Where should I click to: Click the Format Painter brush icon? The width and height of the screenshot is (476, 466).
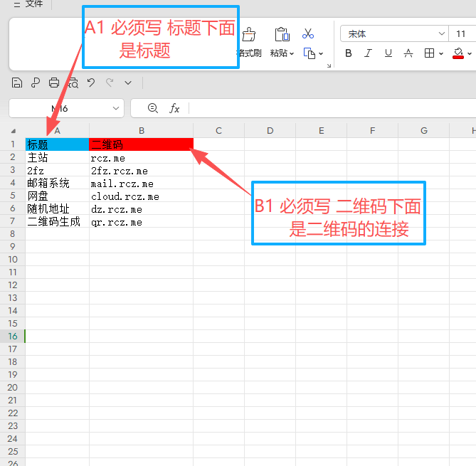[249, 34]
